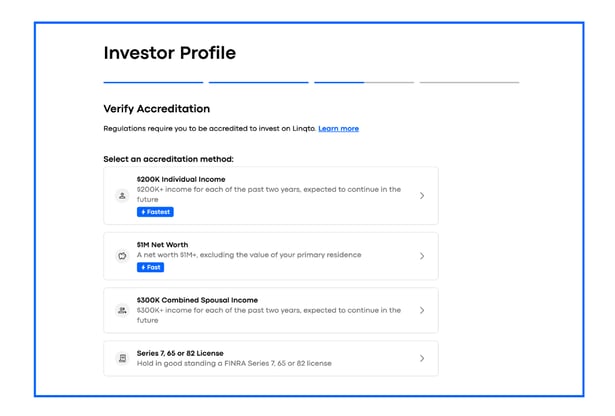Viewport: 615px width, 416px height.
Task: Open Series 7, 65 or 82 chevron
Action: (x=422, y=358)
